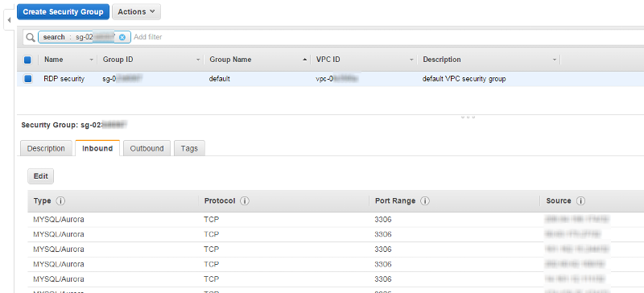This screenshot has height=293, width=644.
Task: Open info icon next to Source
Action: tap(580, 201)
